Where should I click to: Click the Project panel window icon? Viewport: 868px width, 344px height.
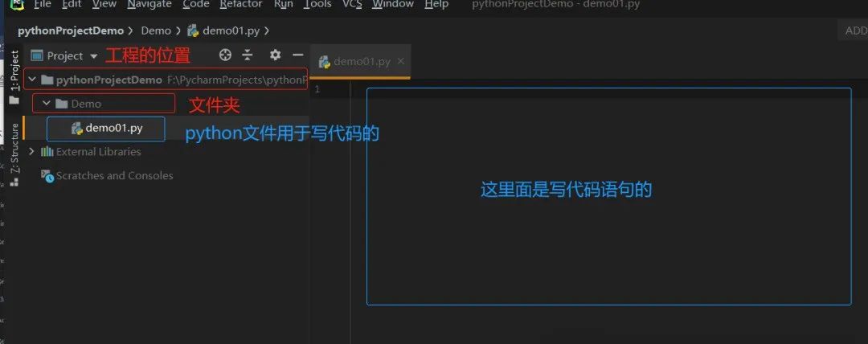pos(36,55)
